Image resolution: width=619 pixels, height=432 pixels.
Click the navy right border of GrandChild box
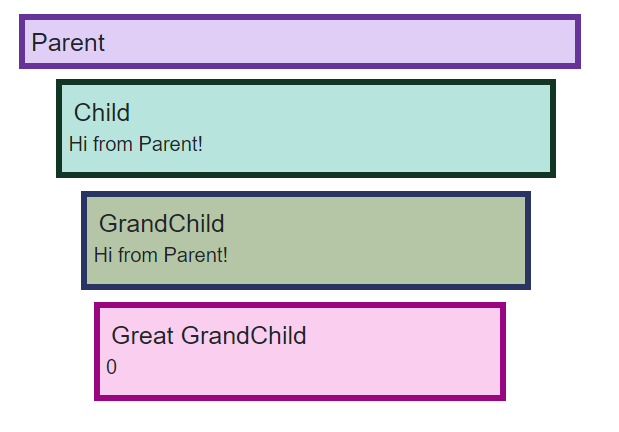527,240
